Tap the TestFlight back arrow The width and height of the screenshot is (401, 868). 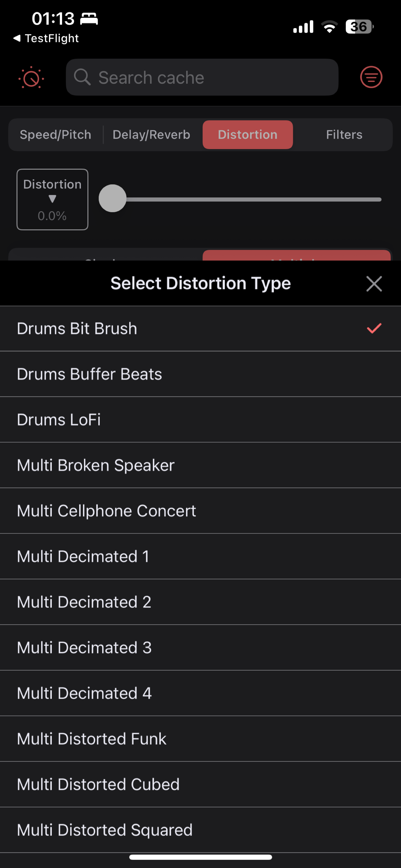[x=17, y=38]
